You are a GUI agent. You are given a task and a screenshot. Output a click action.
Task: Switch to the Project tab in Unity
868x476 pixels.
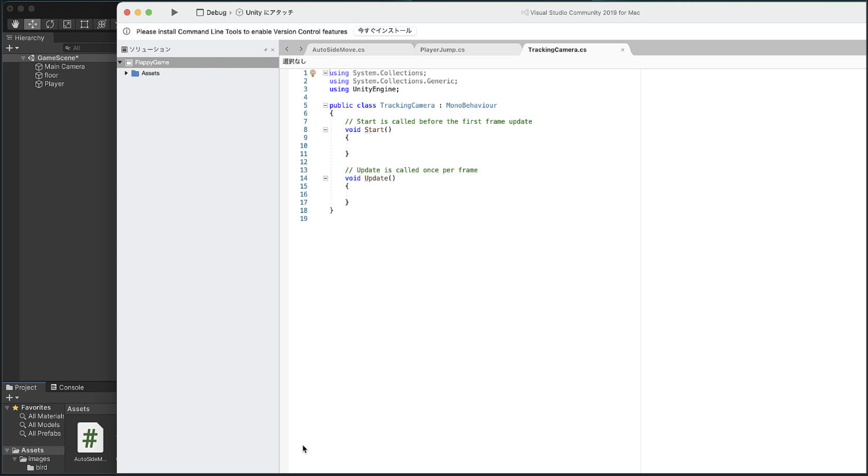tap(21, 388)
